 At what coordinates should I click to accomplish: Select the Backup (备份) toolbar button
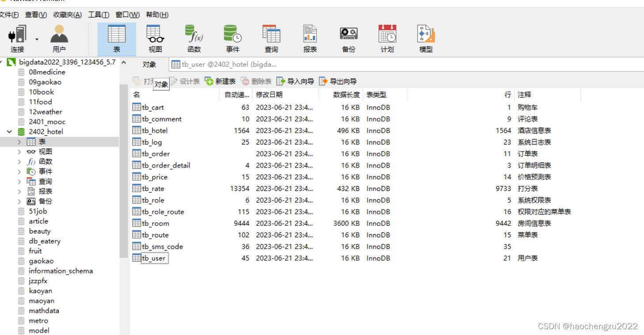coord(349,39)
